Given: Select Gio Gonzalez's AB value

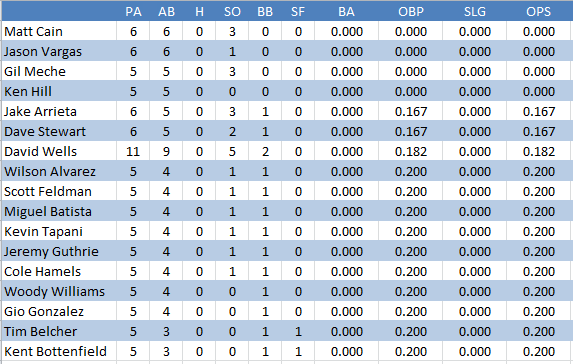Looking at the screenshot, I should 166,311.
